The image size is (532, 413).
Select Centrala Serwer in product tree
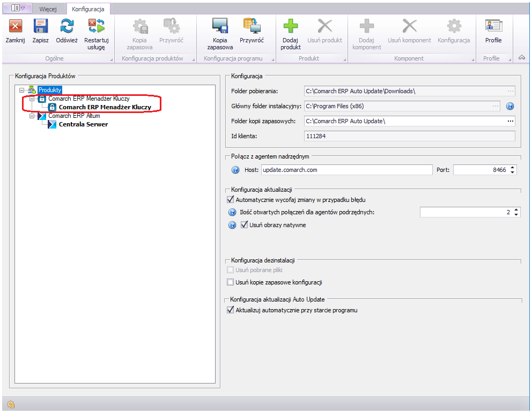[83, 124]
